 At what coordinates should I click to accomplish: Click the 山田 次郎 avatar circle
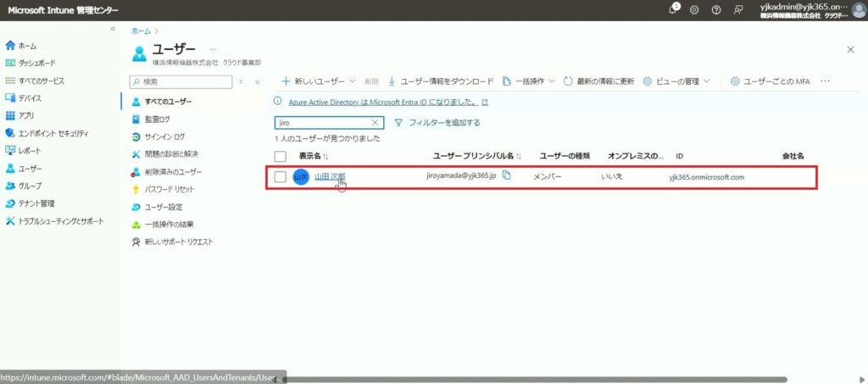click(x=301, y=178)
